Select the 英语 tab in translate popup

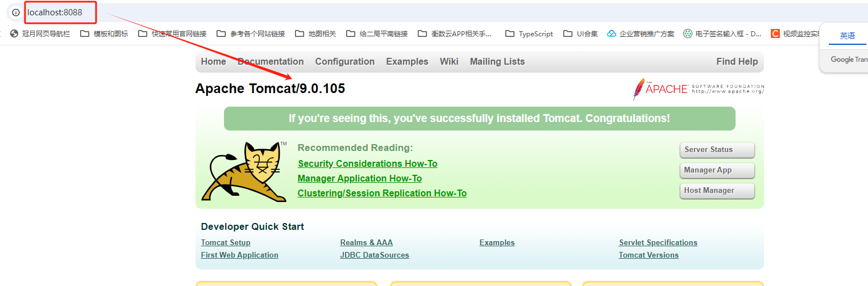[x=847, y=36]
